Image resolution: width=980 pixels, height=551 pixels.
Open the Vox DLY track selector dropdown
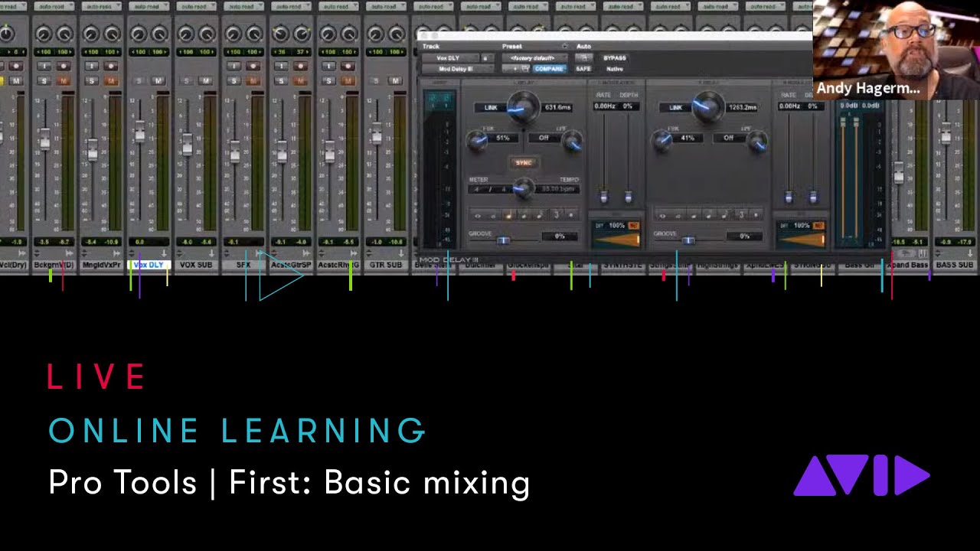coord(450,58)
